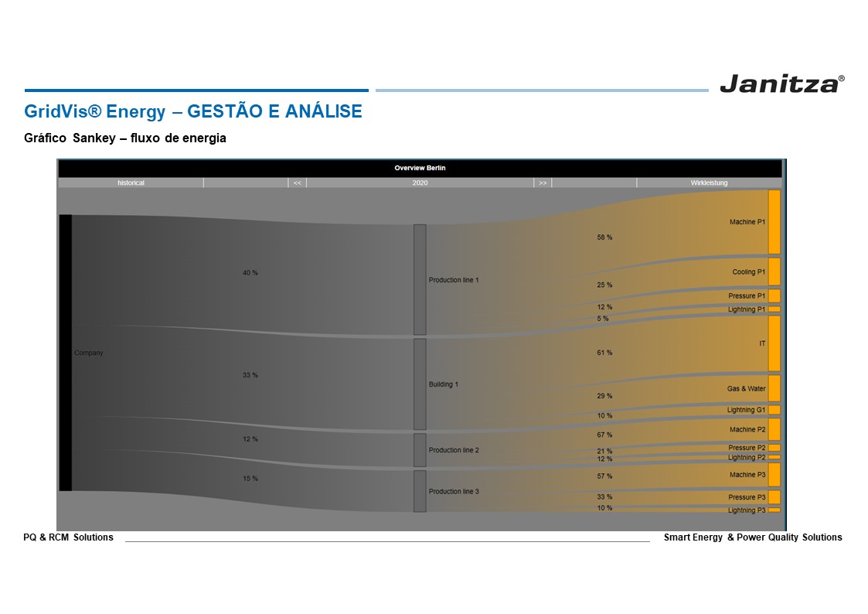Click the '67 %' flow value
Viewport: 868px width, 614px height.
[x=604, y=435]
